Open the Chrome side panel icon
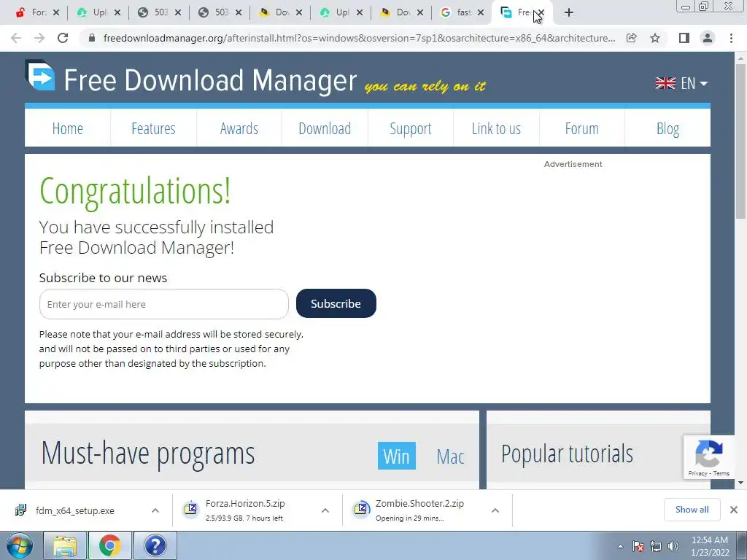 click(684, 38)
